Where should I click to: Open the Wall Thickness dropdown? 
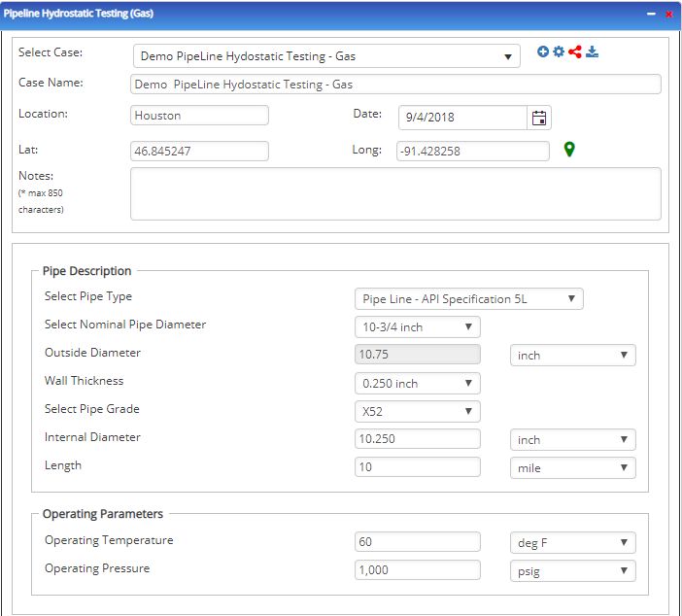tap(418, 383)
